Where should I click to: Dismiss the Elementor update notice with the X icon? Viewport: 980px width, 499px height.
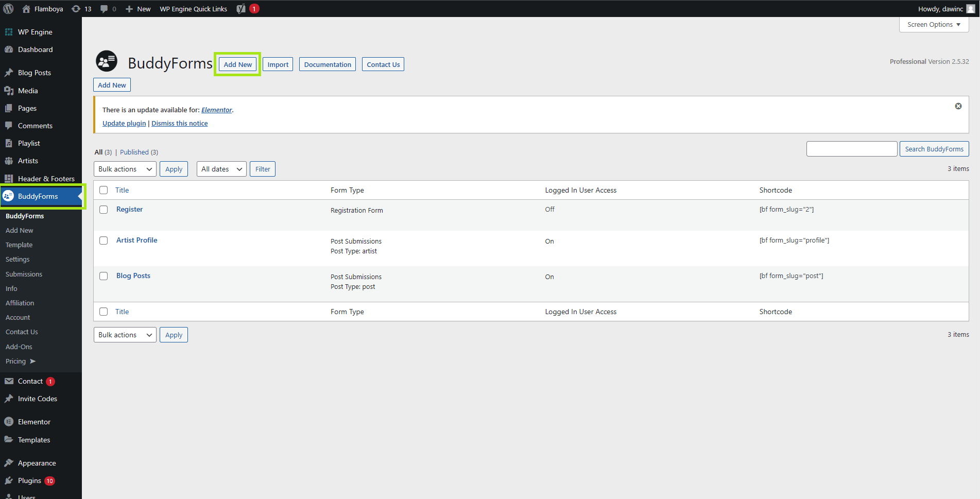click(x=958, y=106)
